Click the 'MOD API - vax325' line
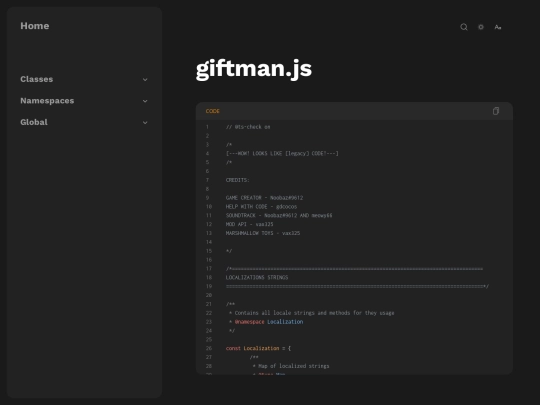 (x=249, y=224)
